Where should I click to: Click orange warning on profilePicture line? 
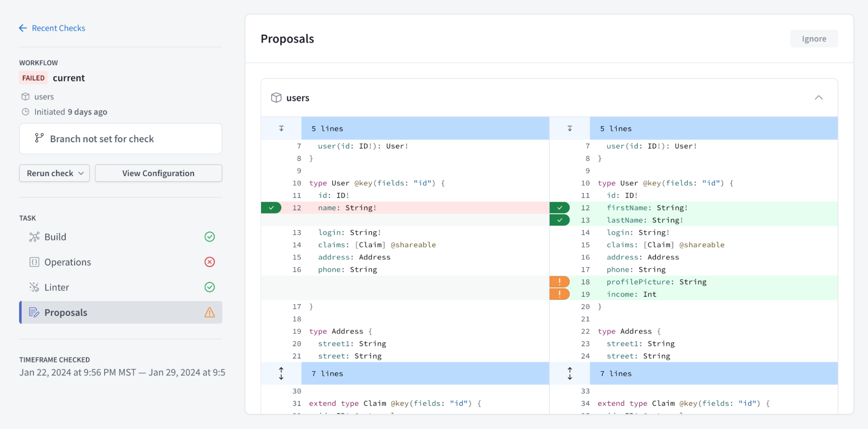(560, 282)
